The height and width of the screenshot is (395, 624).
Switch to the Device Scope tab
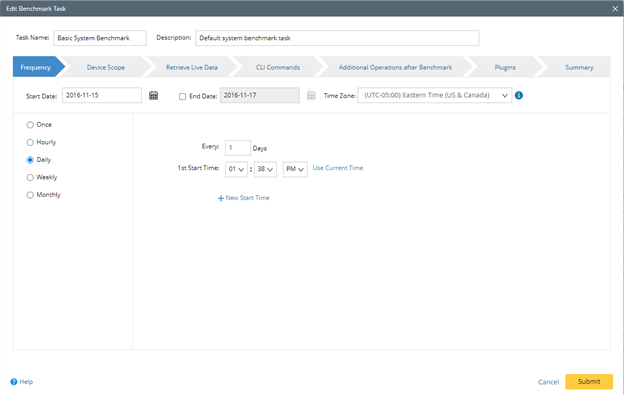[106, 67]
